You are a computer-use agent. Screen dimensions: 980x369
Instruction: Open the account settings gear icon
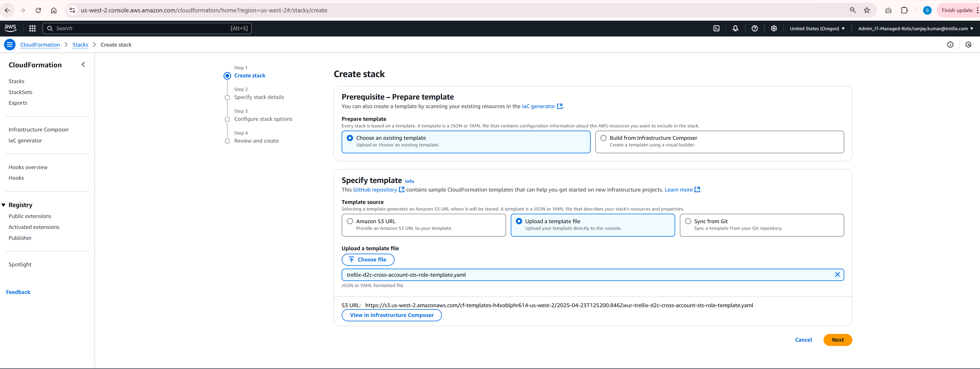774,28
